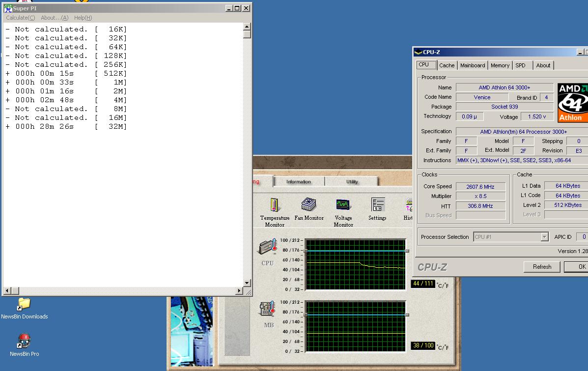Select the CPU tab in CPU-Z

click(x=426, y=65)
